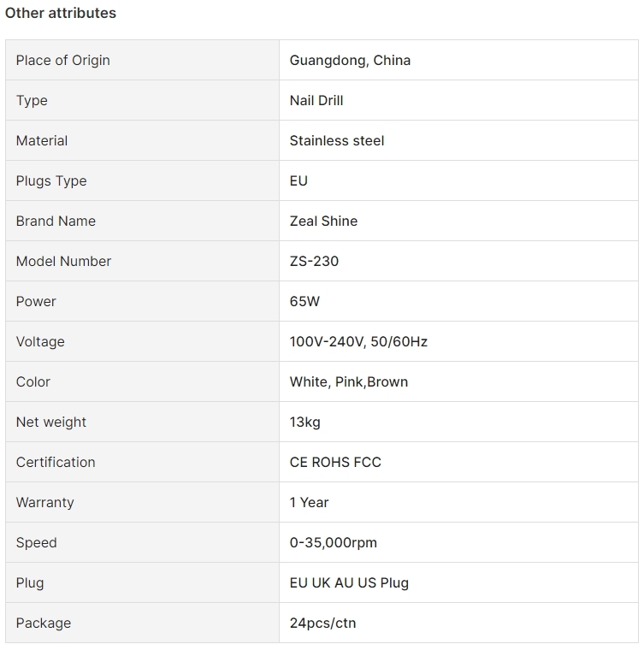The height and width of the screenshot is (650, 644).
Task: Select the 'Guangdong, China' value
Action: click(350, 61)
